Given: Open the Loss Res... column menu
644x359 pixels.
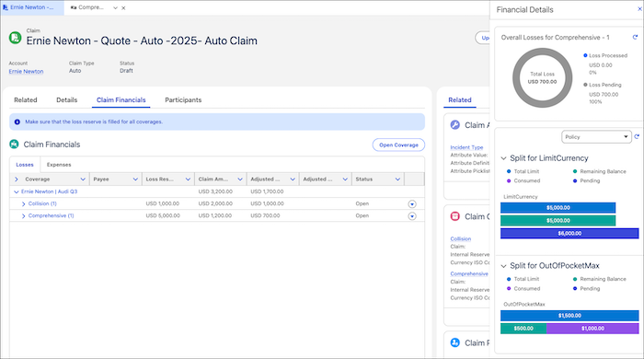Looking at the screenshot, I should (188, 179).
